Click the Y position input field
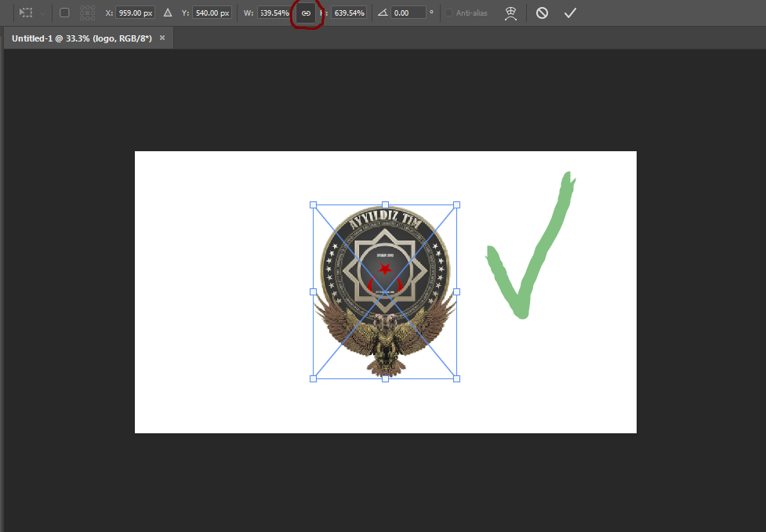Screen dimensions: 766x532 [x=212, y=13]
